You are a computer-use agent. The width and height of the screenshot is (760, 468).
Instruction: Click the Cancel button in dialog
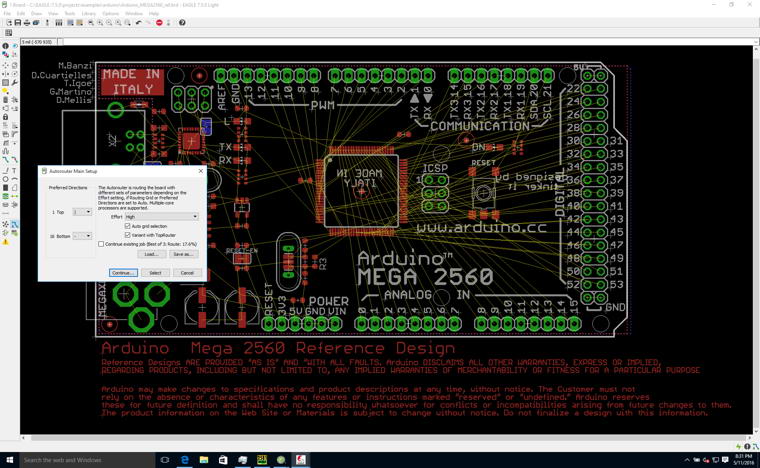coord(187,273)
